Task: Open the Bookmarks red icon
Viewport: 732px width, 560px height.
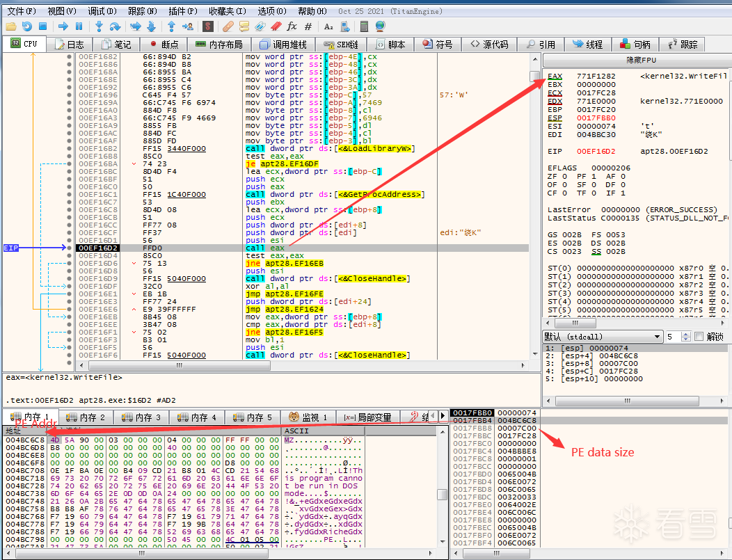Action: pos(276,26)
